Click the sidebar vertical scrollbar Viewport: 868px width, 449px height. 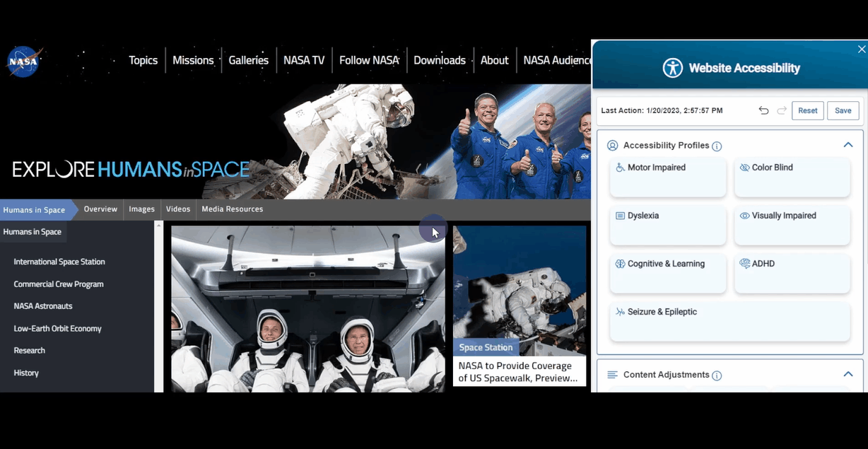point(159,307)
